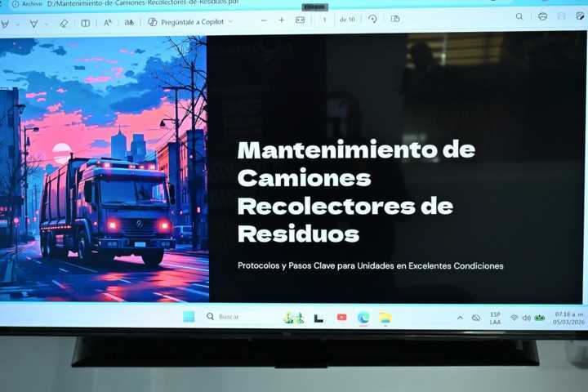The height and width of the screenshot is (392, 588).
Task: Open the Windows Start menu
Action: pyautogui.click(x=189, y=317)
